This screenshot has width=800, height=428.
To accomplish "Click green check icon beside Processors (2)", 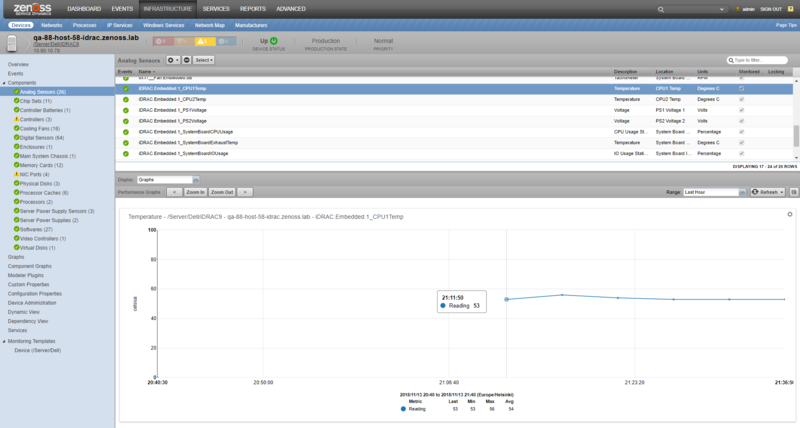I will tap(16, 202).
